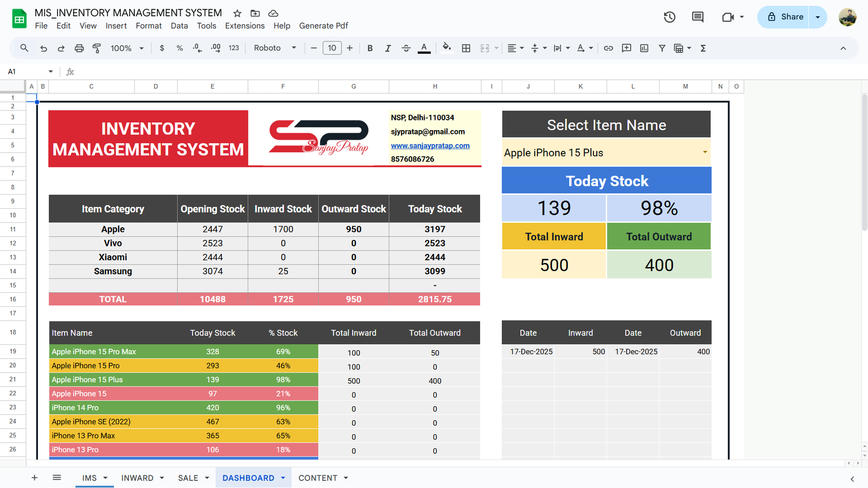Toggle italic text formatting

388,48
